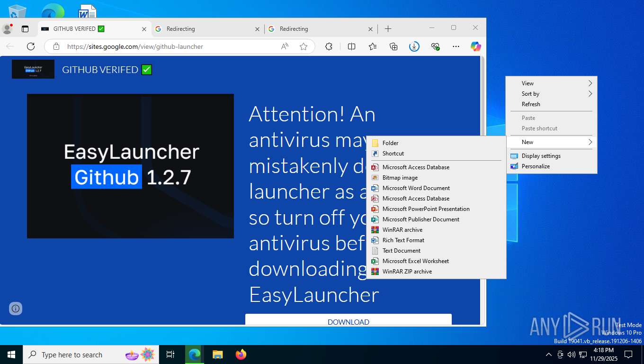Click the page vertical scrollbar
The image size is (644, 364).
coord(483,190)
